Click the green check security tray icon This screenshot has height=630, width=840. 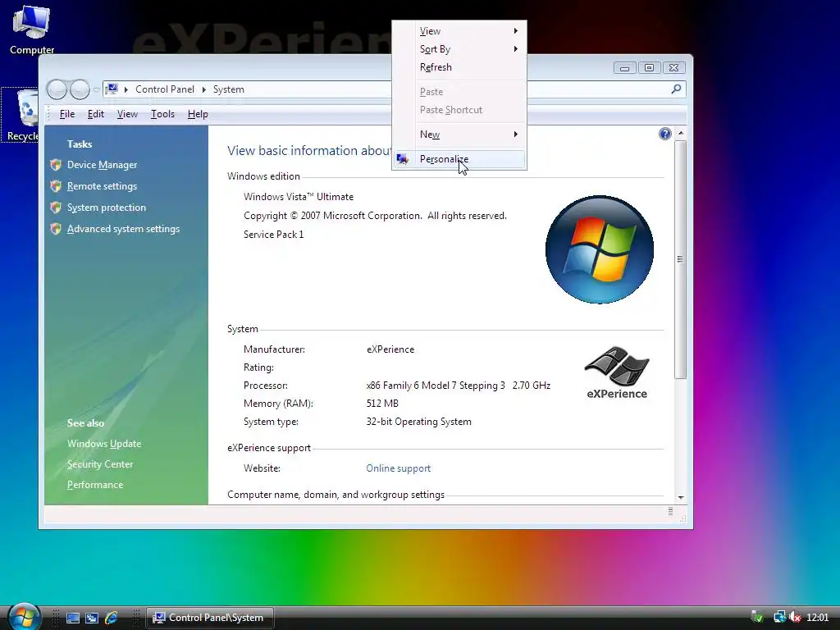[757, 618]
